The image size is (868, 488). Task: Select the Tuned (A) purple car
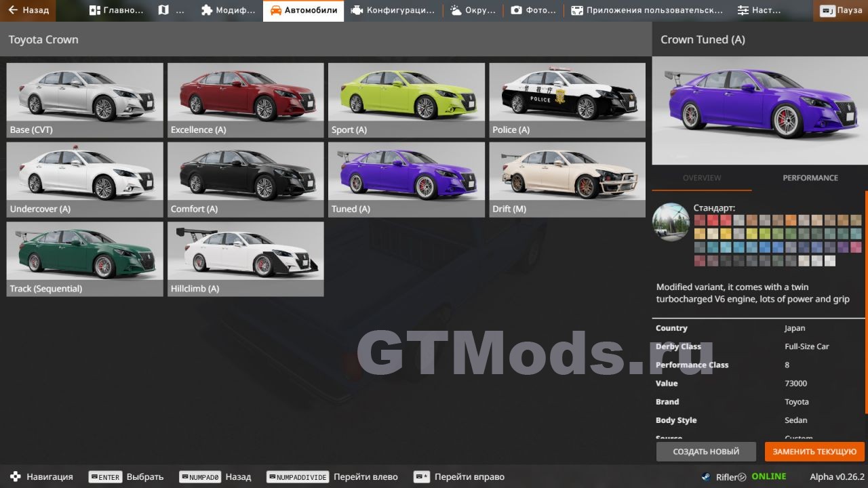406,180
